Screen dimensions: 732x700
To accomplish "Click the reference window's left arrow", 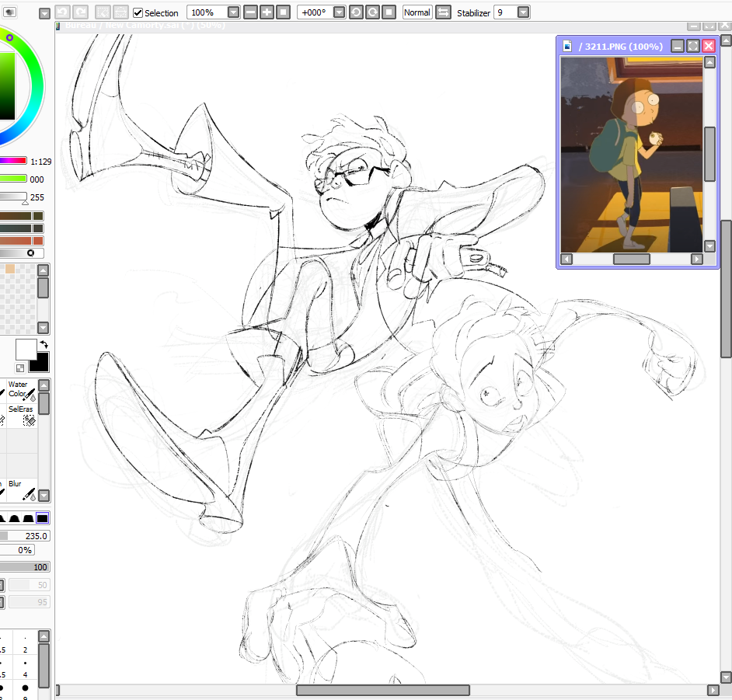I will (566, 259).
